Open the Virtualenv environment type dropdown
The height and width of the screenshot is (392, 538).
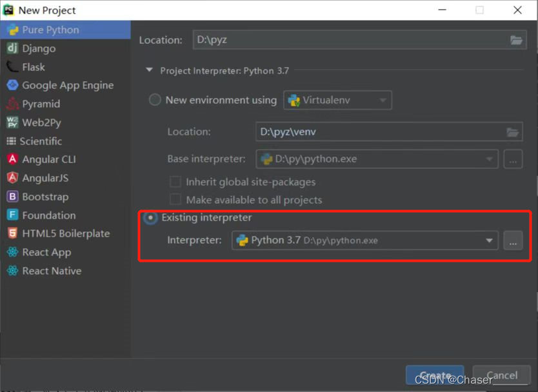[337, 100]
